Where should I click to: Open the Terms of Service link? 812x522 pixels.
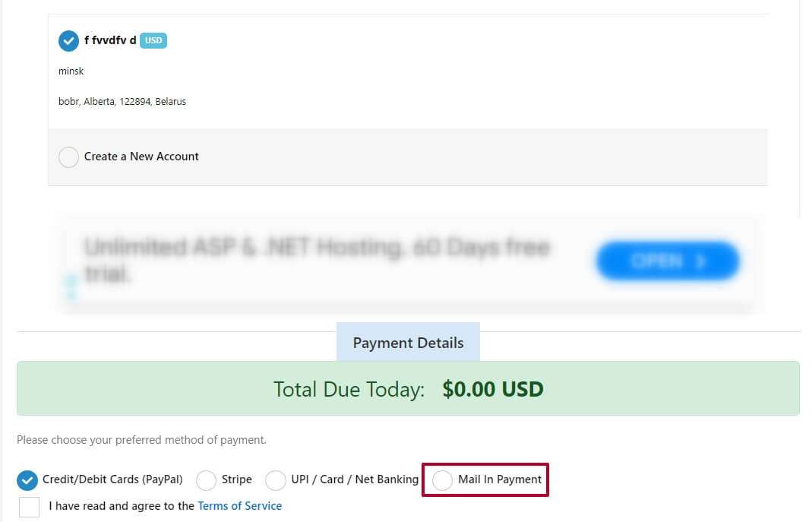240,506
